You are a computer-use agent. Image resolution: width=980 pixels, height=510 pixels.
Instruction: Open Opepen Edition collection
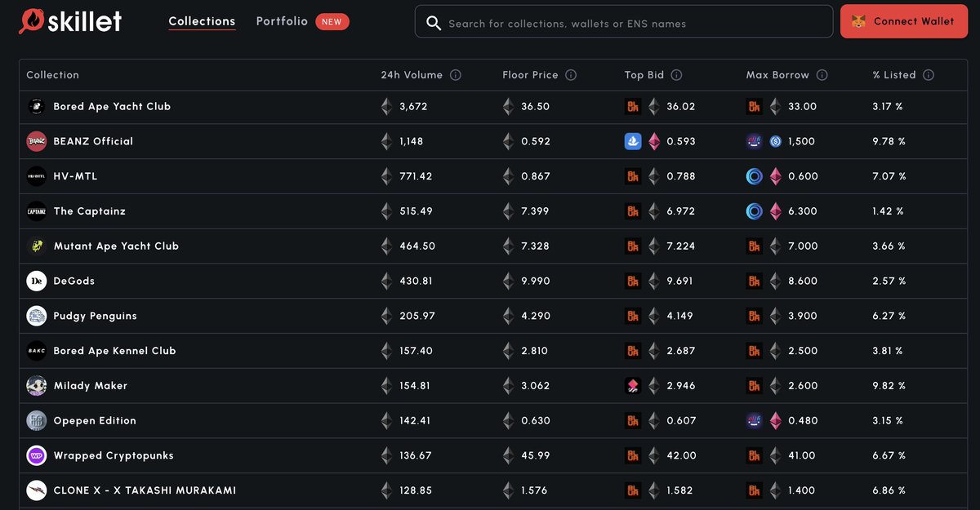[95, 421]
